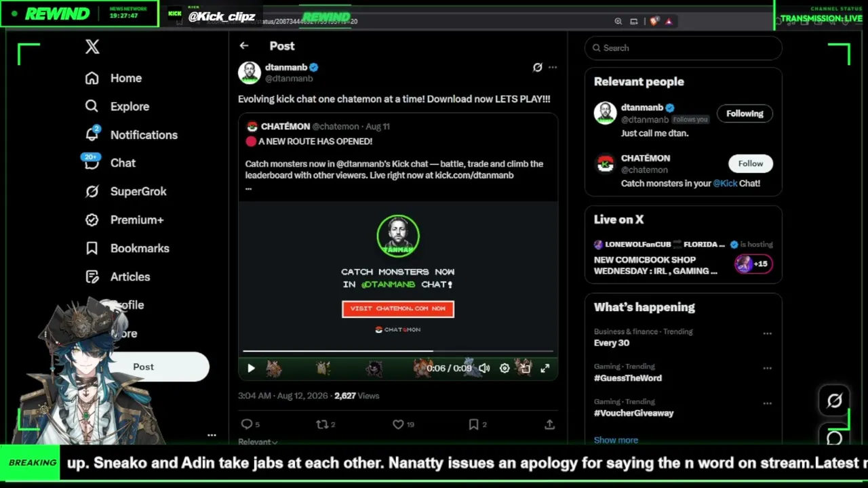Open the quoted CHATÉMON post header

317,127
